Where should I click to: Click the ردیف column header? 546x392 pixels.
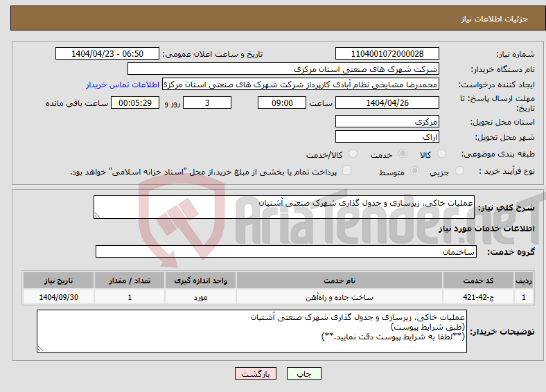click(x=524, y=280)
